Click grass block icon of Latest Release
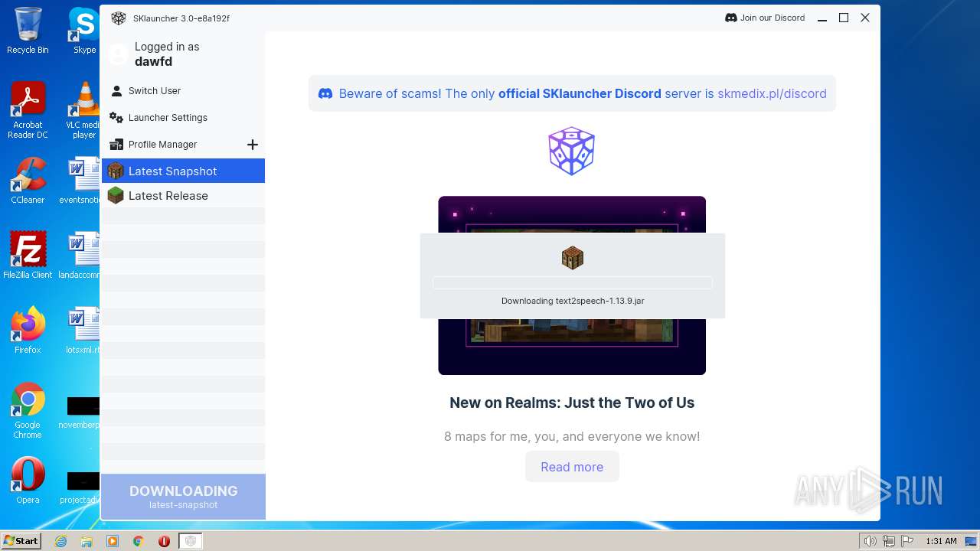This screenshot has height=551, width=980. 116,196
